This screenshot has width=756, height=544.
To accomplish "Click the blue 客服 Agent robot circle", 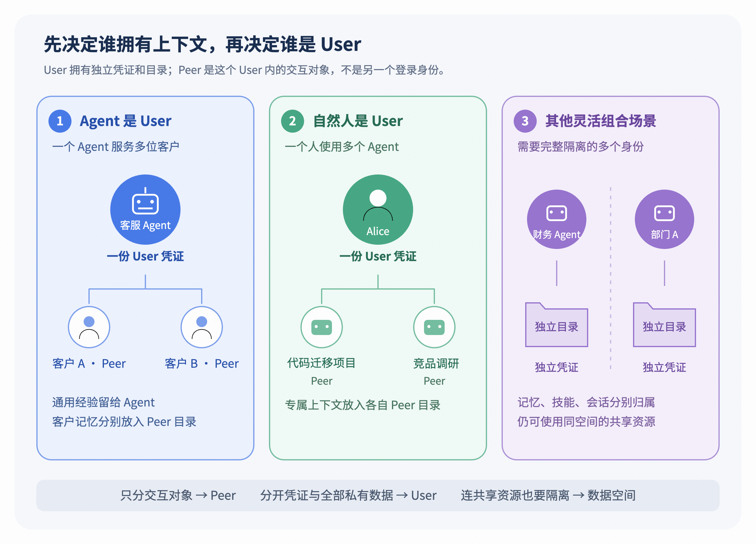I will click(x=145, y=210).
